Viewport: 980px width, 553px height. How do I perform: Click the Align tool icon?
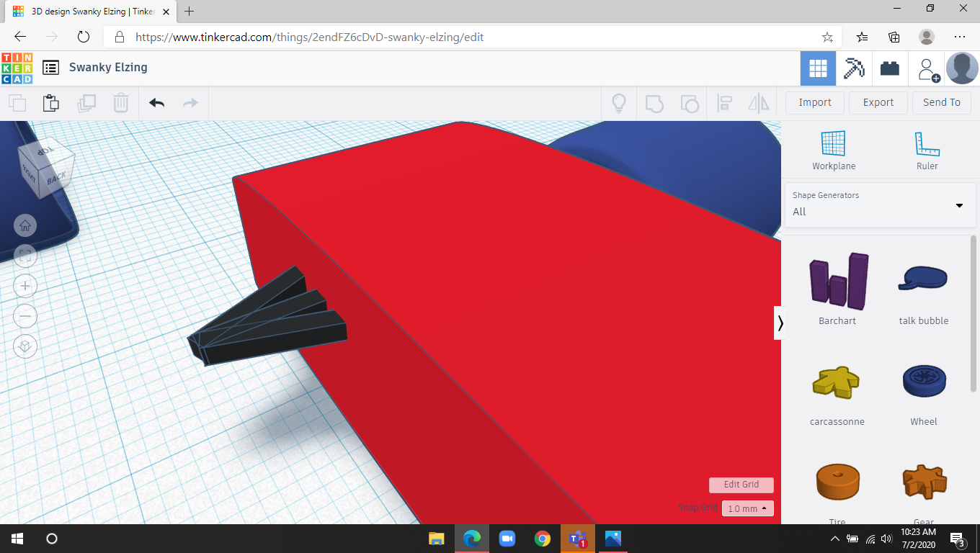point(725,103)
